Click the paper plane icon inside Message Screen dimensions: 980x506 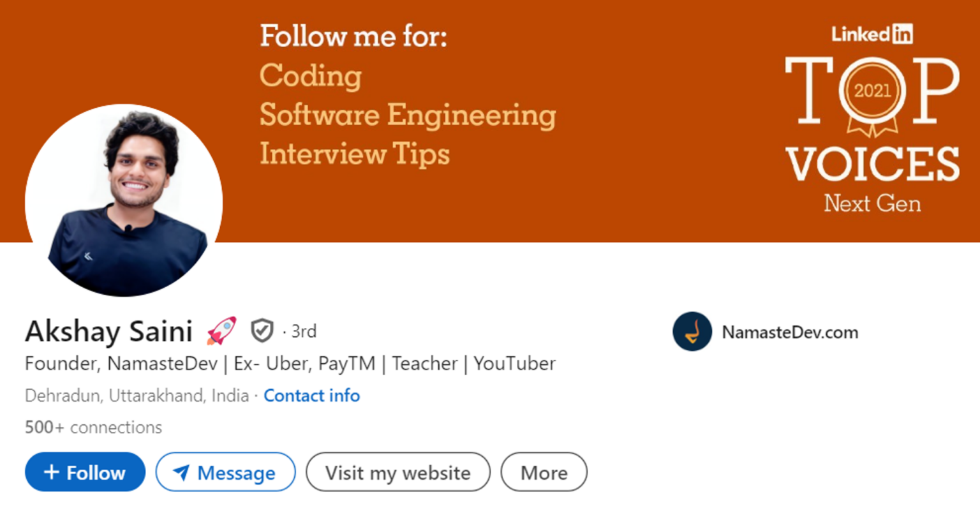pyautogui.click(x=182, y=472)
